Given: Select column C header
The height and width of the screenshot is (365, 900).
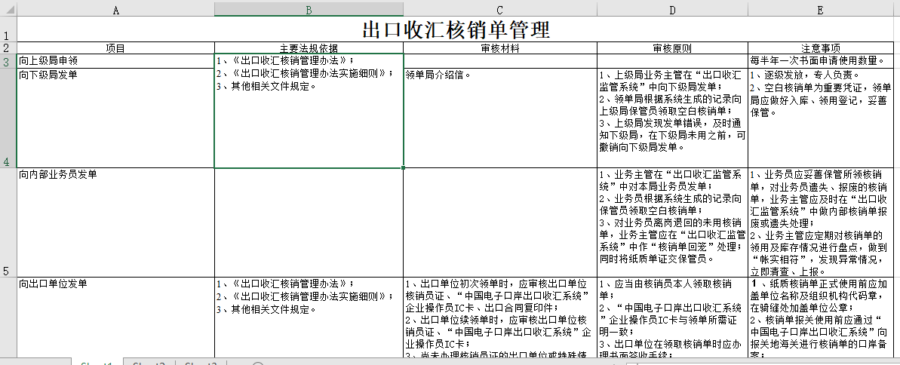Looking at the screenshot, I should click(500, 10).
